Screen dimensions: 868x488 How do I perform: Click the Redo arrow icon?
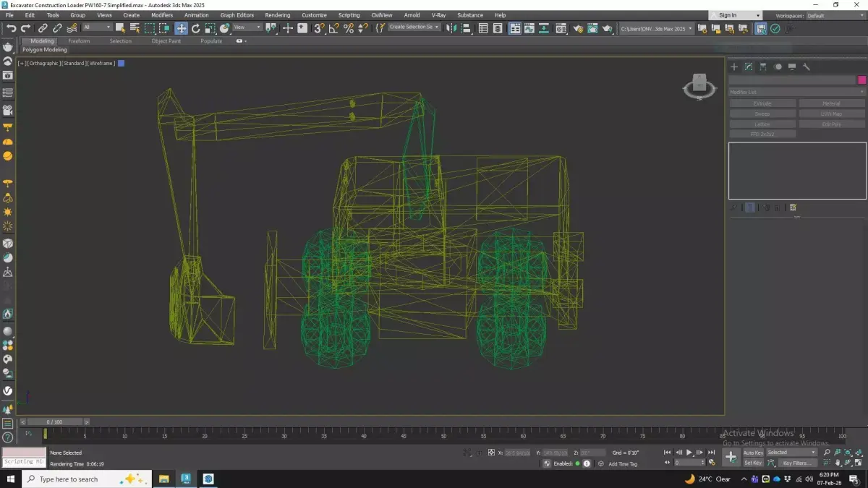click(25, 28)
